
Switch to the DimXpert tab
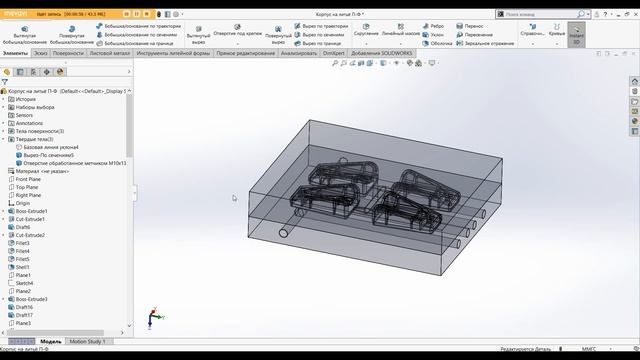click(x=333, y=53)
